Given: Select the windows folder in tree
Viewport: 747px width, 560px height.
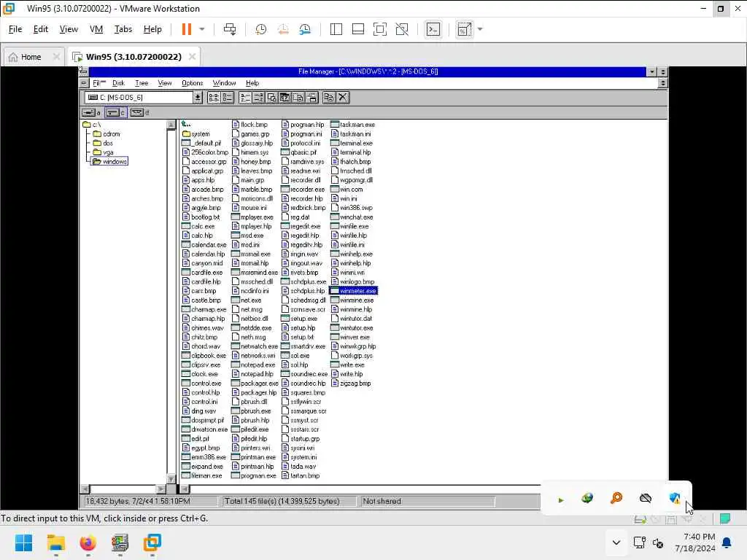Looking at the screenshot, I should click(110, 161).
